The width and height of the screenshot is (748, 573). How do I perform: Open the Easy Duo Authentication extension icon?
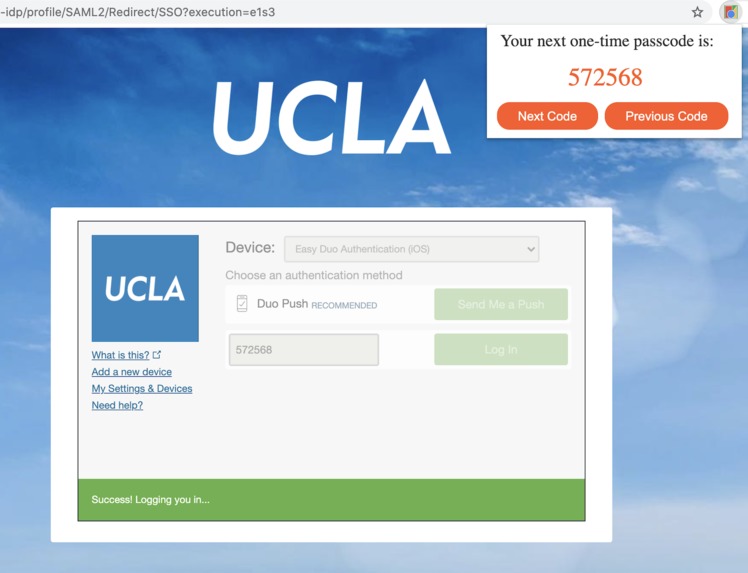[x=730, y=12]
